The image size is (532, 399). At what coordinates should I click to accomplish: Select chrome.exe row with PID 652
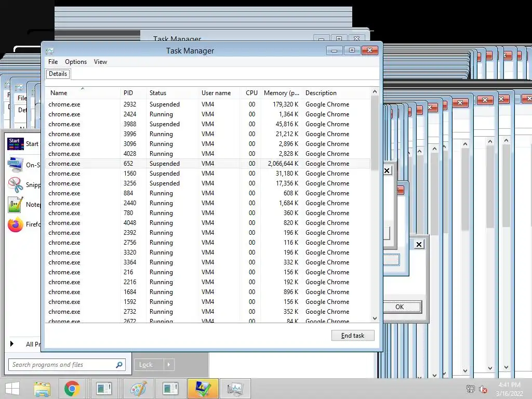pyautogui.click(x=208, y=164)
